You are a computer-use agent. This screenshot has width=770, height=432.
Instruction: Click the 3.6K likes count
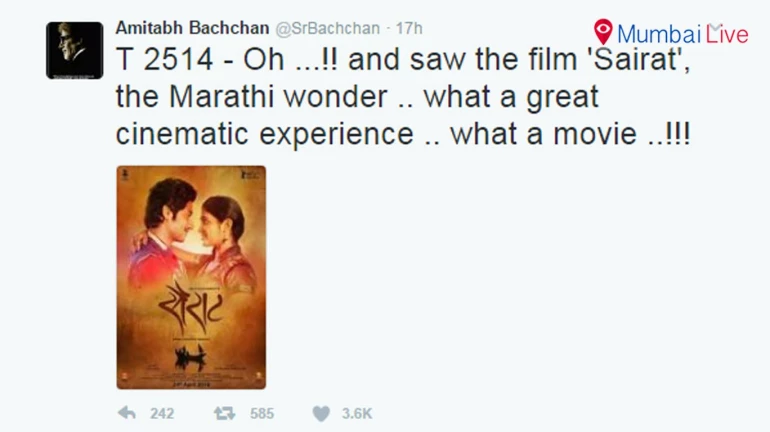(x=356, y=413)
